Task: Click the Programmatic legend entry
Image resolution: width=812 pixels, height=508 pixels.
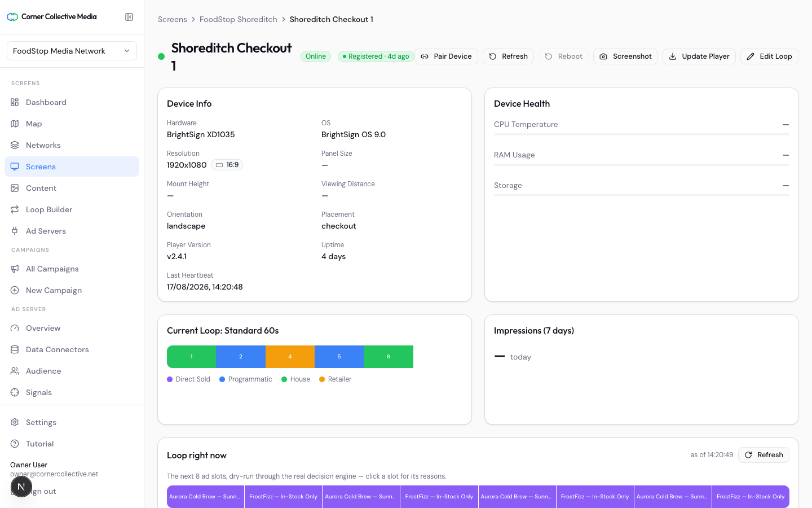Action: click(x=246, y=379)
